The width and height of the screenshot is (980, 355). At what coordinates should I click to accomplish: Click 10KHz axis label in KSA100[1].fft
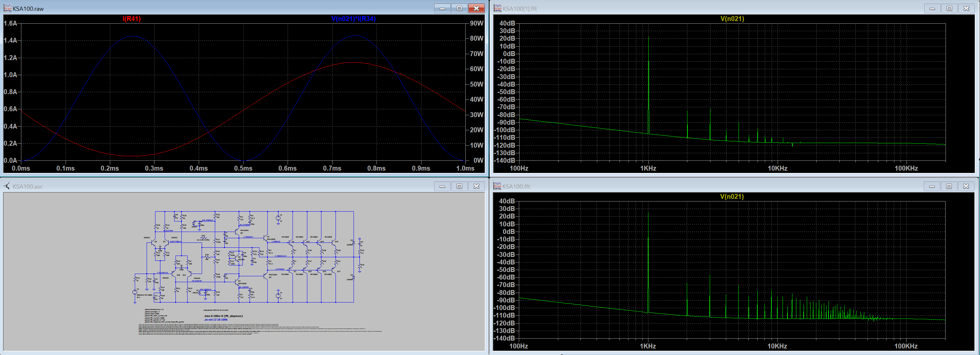(x=777, y=168)
